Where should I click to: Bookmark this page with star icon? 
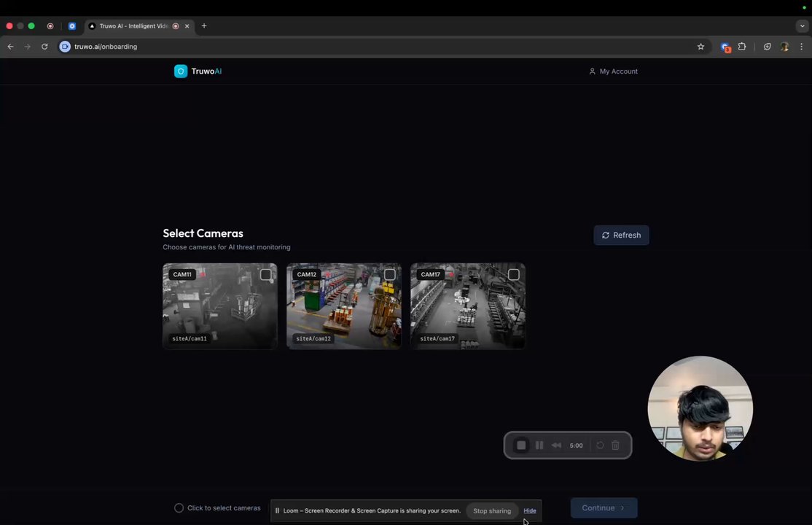[x=700, y=47]
